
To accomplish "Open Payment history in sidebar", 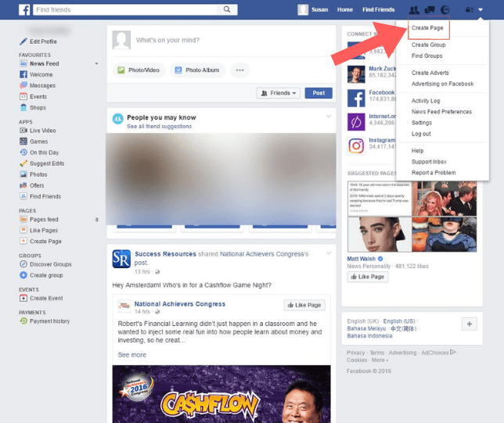I will tap(49, 321).
